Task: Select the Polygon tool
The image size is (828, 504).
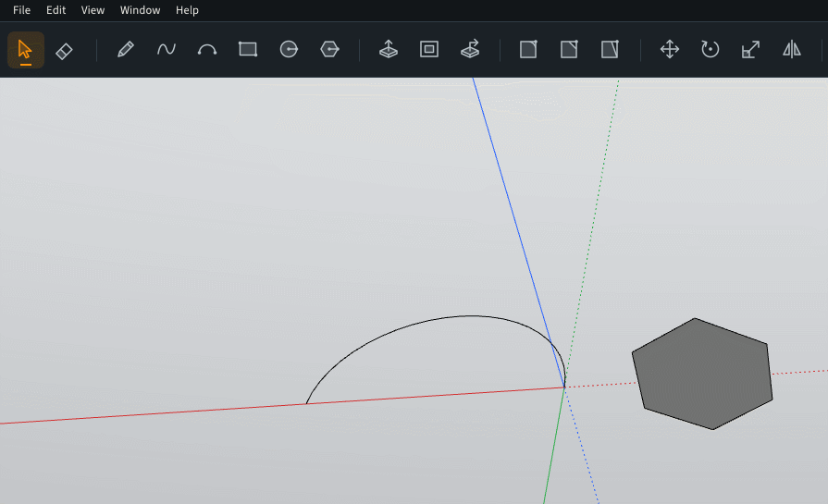Action: point(329,50)
